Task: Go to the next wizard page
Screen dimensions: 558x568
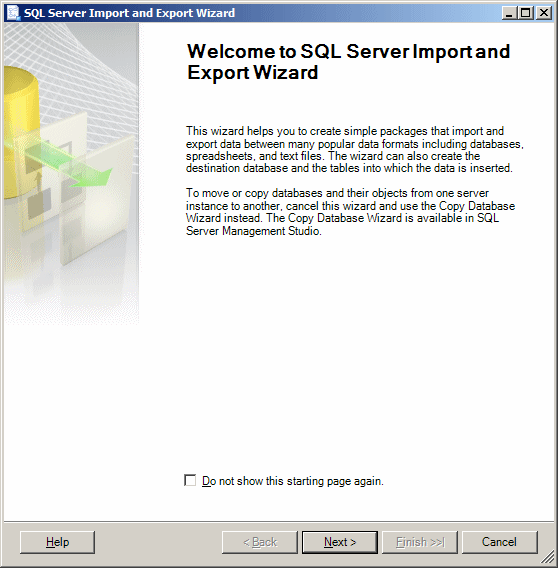Action: click(340, 542)
